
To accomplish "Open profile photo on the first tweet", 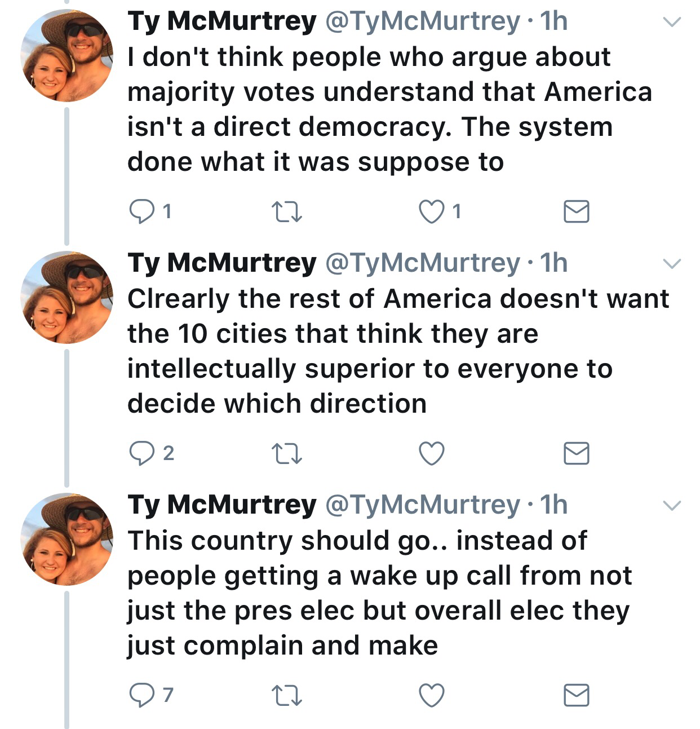I will click(x=67, y=55).
